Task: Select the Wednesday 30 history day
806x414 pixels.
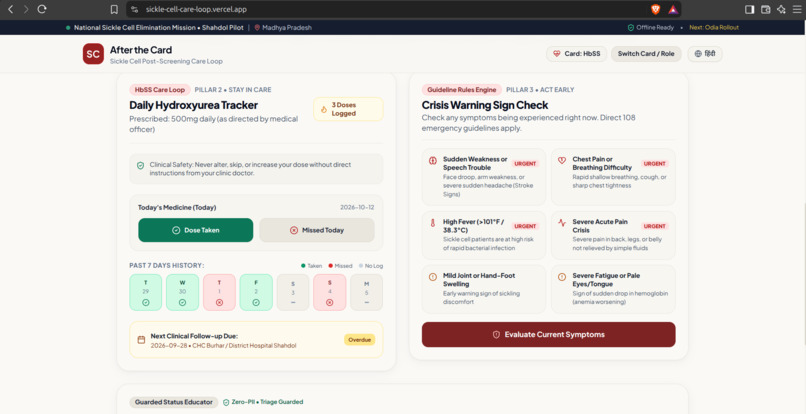Action: coord(182,292)
